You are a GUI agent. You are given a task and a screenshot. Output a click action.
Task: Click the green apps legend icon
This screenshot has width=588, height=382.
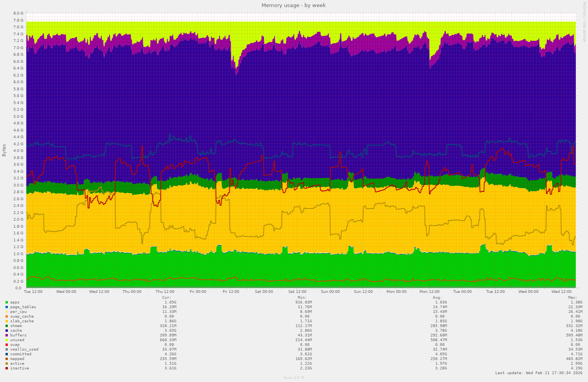(6, 302)
